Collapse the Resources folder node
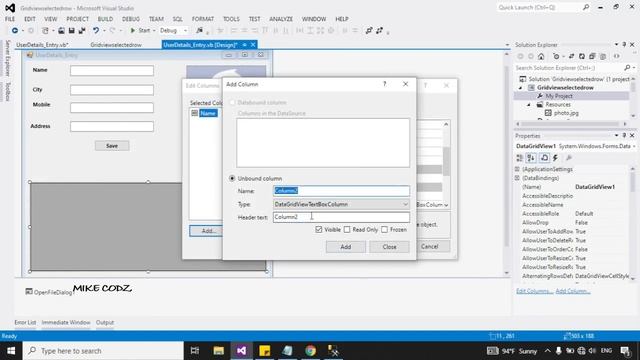Screen dimensions: 640x360 click(x=529, y=105)
